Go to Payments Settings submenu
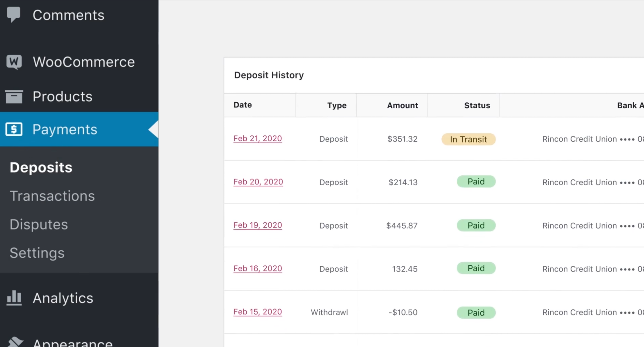The height and width of the screenshot is (347, 644). (x=37, y=253)
